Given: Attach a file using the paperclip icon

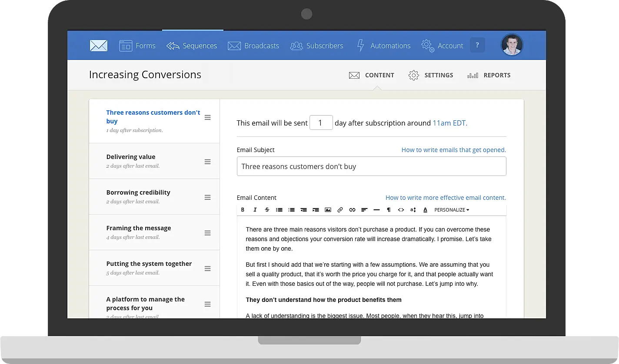Looking at the screenshot, I should tap(340, 210).
